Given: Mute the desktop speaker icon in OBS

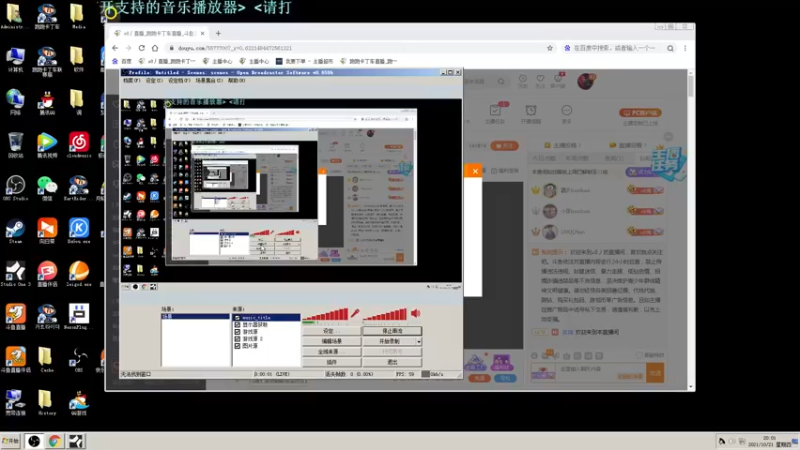Looking at the screenshot, I should click(x=416, y=313).
